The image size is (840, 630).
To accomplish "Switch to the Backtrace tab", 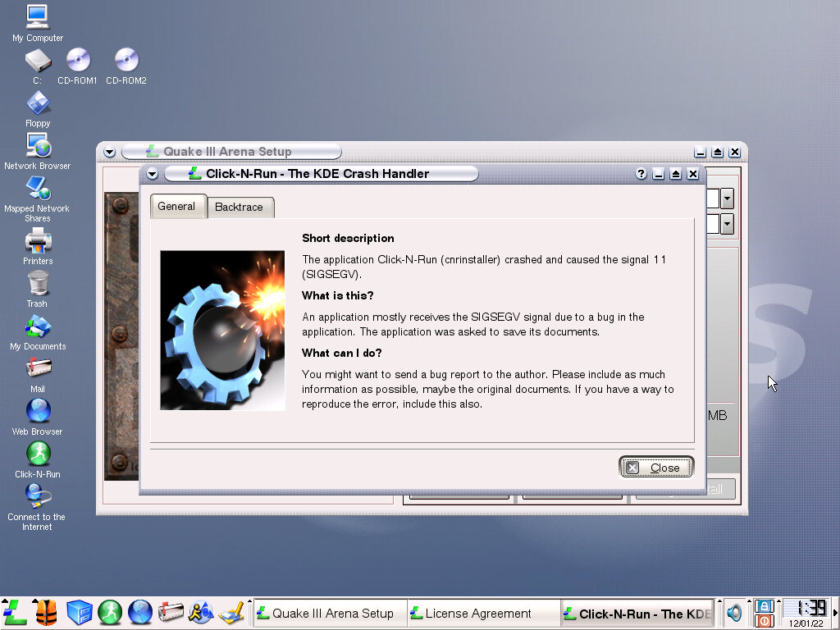I will click(239, 208).
